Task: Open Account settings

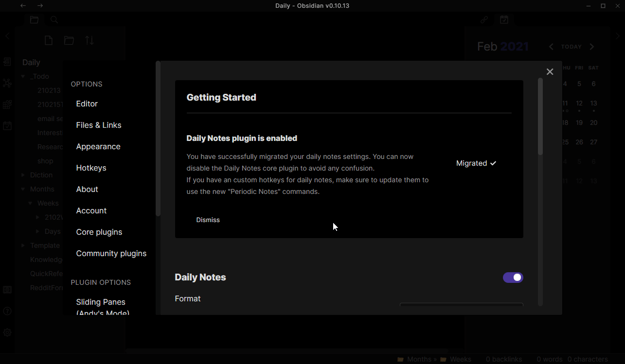Action: point(91,210)
